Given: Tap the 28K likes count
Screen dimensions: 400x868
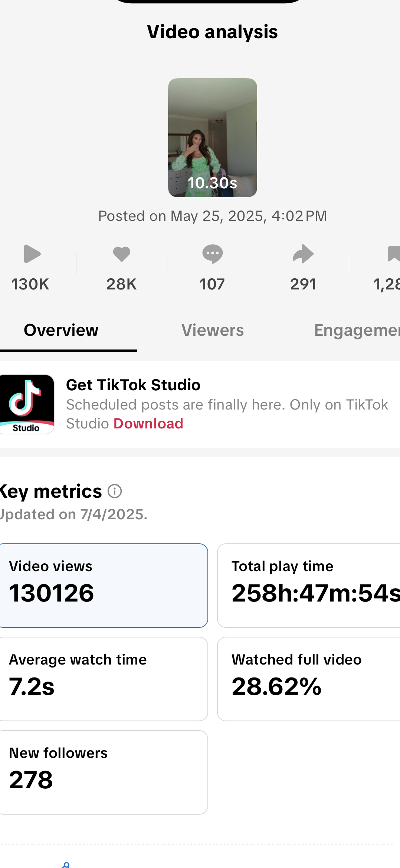Looking at the screenshot, I should tap(122, 284).
